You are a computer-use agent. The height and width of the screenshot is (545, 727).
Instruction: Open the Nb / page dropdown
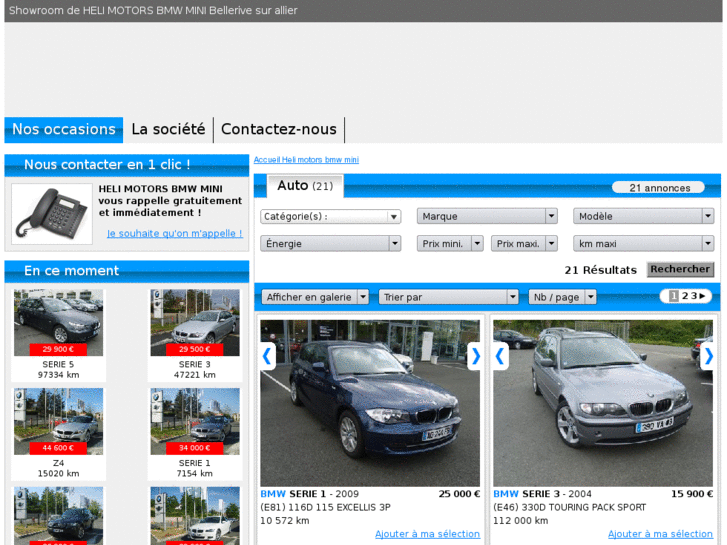point(562,297)
